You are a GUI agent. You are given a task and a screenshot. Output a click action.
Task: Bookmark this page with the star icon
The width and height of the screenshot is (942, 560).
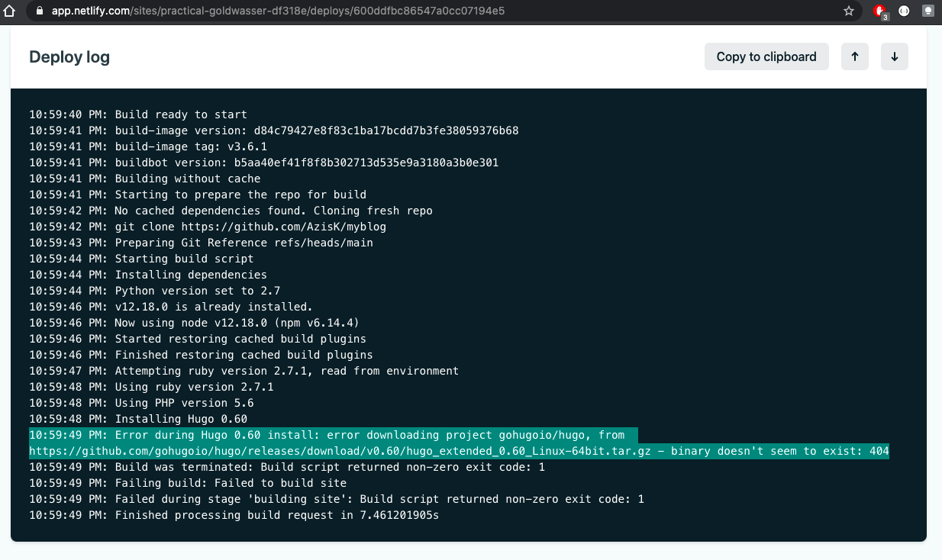coord(849,11)
